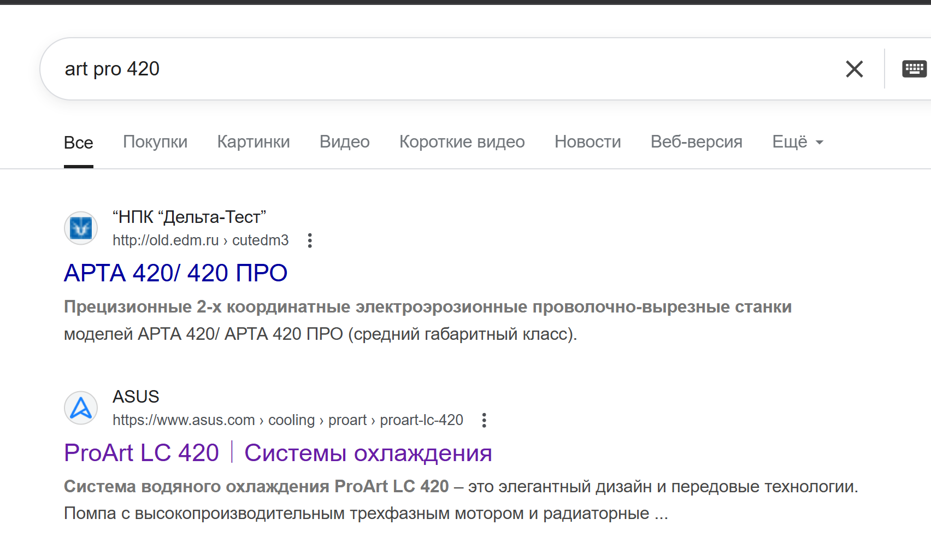Switch to the Картинки tab
931x560 pixels.
click(x=254, y=142)
